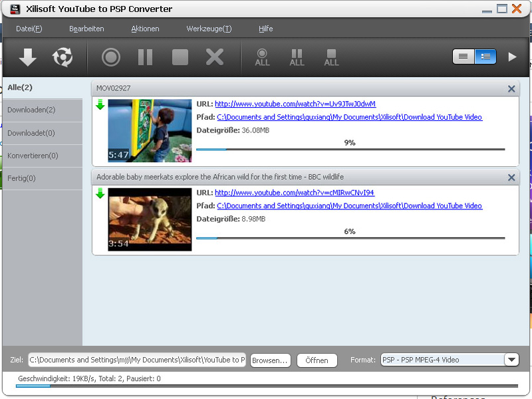Viewport: 532px width, 399px height.
Task: Maximize the Xilisoft converter window
Action: (502, 9)
